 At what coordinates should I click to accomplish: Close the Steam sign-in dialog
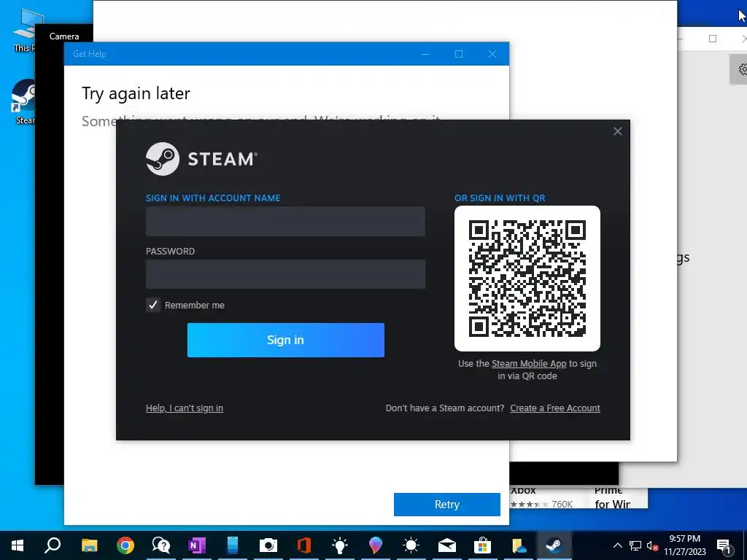pyautogui.click(x=617, y=131)
